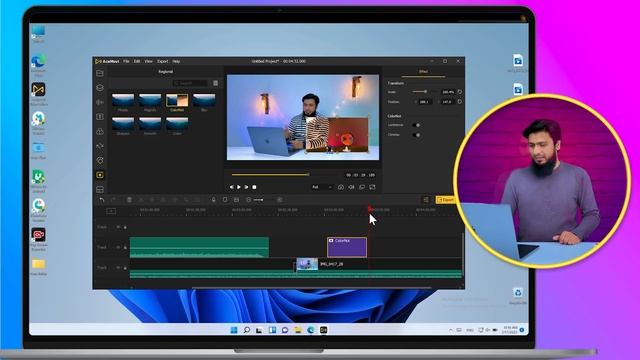Select the IMG video clip thumbnail on timeline
Viewport: 640px width, 360px height.
(x=307, y=264)
